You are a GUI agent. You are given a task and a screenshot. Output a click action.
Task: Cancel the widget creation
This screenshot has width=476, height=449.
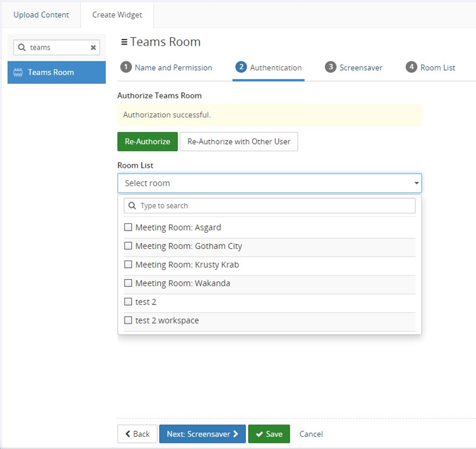click(311, 434)
